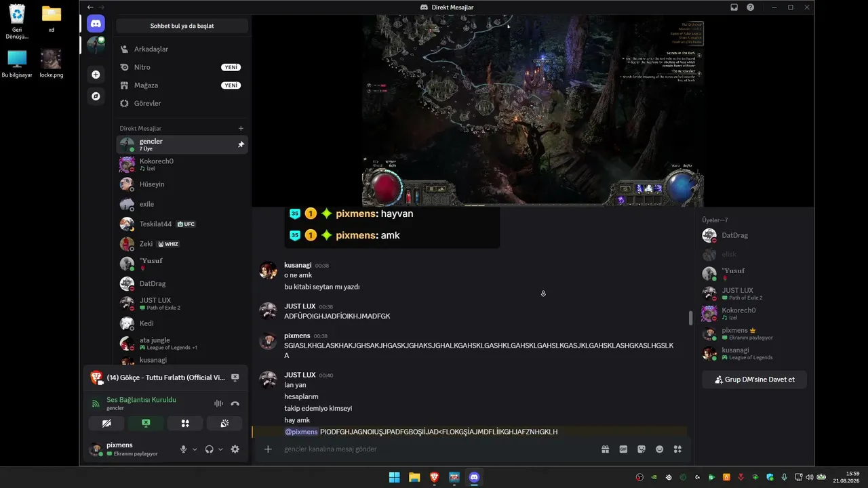The height and width of the screenshot is (488, 868).
Task: Open the Recycle Bin desktop icon
Action: pos(17,22)
